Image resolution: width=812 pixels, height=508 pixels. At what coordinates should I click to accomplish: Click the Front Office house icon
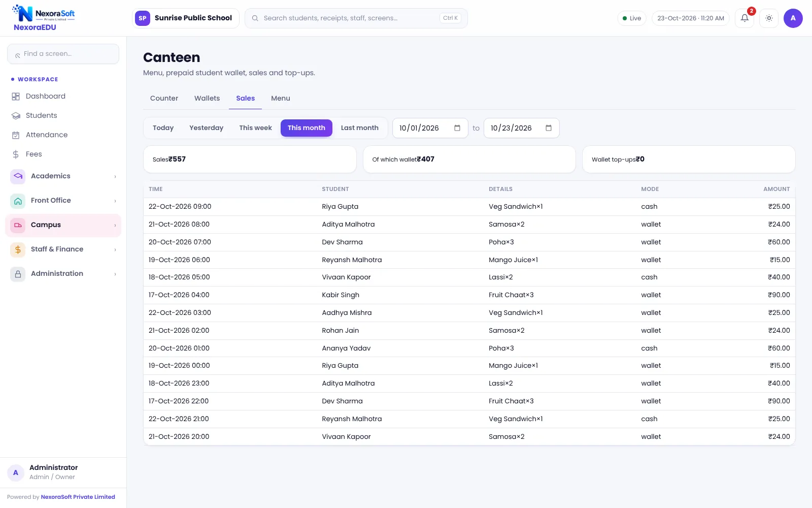[x=18, y=201]
